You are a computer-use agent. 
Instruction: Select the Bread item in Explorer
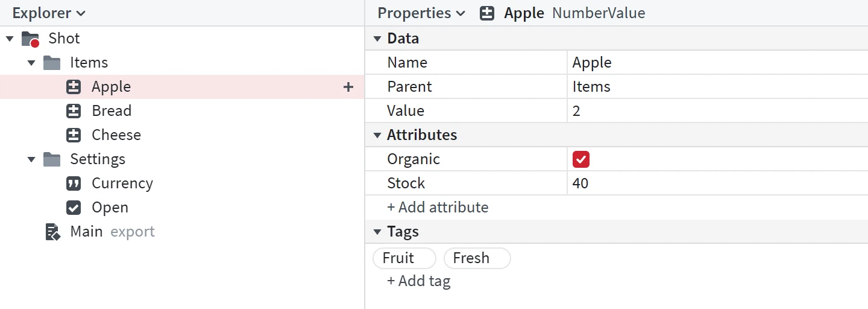click(182, 111)
